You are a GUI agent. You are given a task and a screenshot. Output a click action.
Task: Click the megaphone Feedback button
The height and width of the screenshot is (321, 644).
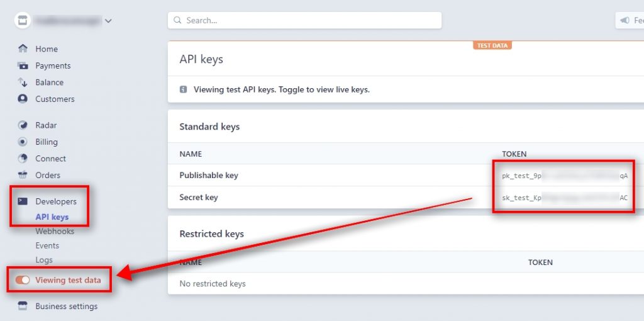pyautogui.click(x=629, y=20)
